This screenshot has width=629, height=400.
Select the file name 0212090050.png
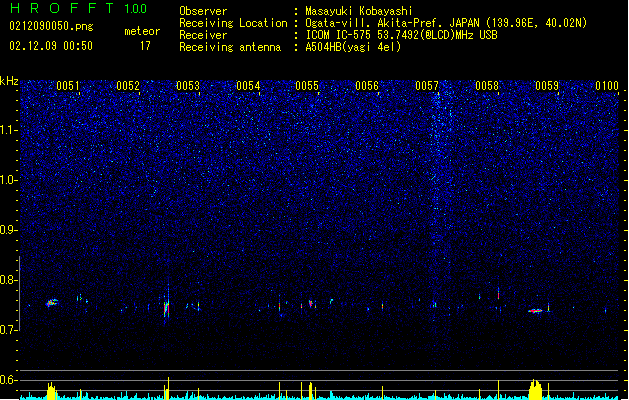[x=51, y=26]
